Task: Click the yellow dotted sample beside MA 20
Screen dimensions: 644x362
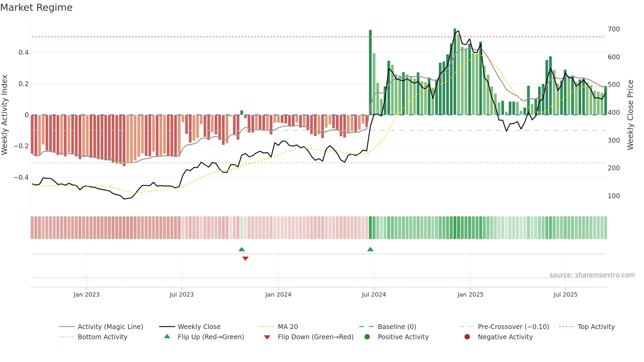Action: pyautogui.click(x=267, y=327)
